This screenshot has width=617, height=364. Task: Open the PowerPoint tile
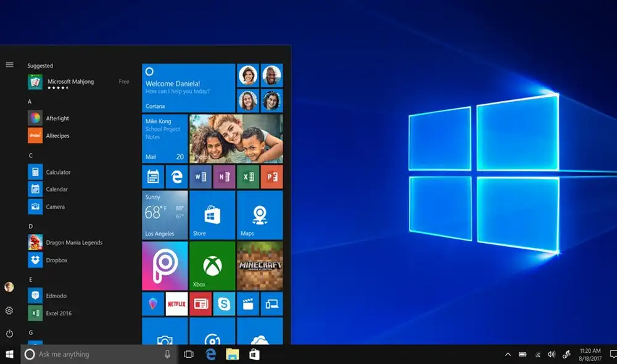(271, 177)
